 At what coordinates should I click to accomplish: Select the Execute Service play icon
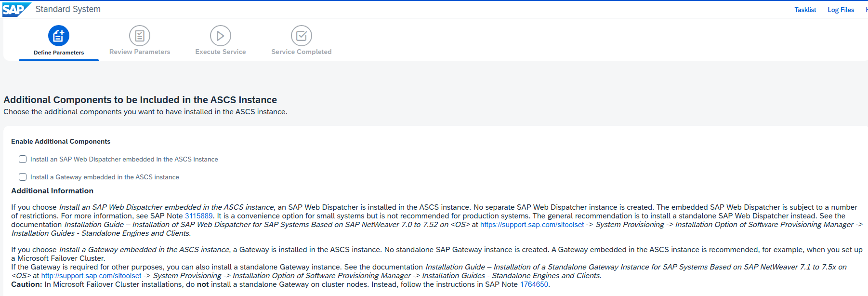(221, 36)
